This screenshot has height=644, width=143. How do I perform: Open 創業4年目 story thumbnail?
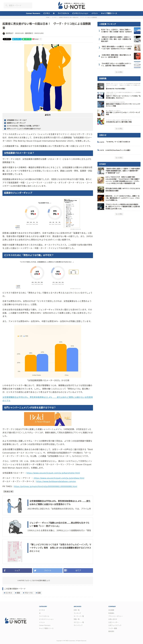click(101, 198)
